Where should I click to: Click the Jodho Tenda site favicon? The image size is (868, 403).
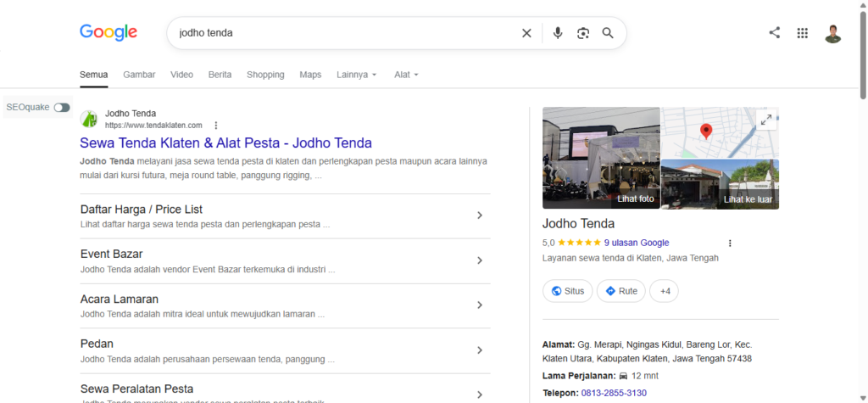(88, 119)
